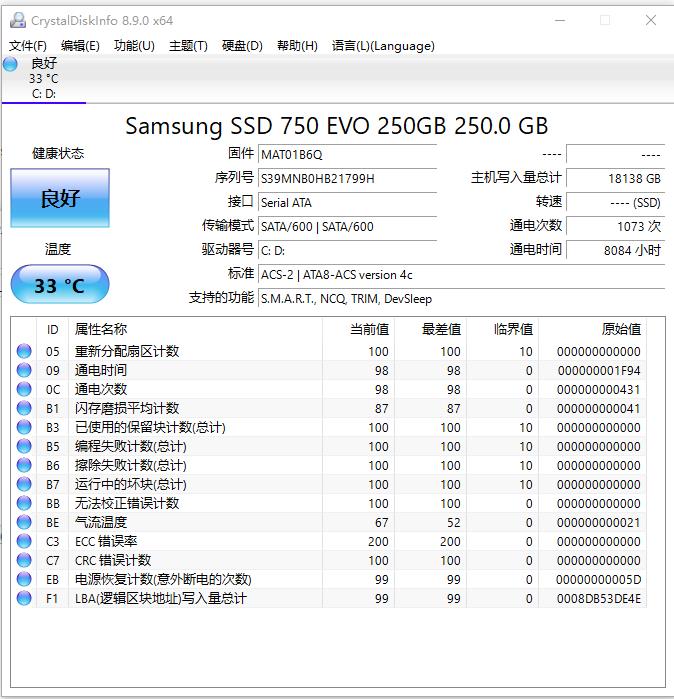The image size is (674, 699).
Task: Open the 语言(L)(Language) menu
Action: click(383, 46)
